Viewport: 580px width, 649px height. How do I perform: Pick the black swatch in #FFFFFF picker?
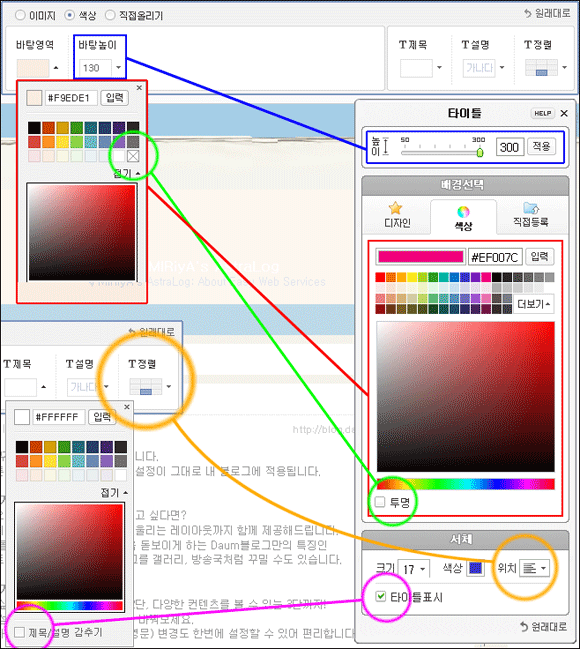[22, 447]
